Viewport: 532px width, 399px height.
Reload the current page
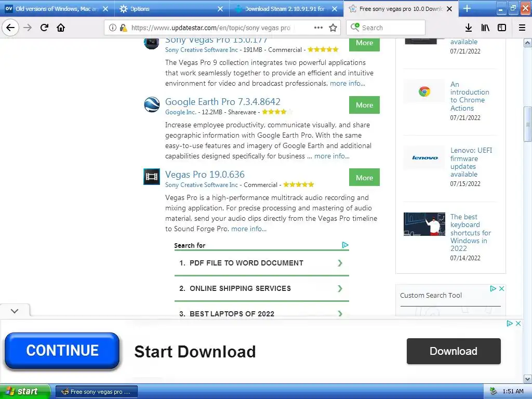(44, 28)
